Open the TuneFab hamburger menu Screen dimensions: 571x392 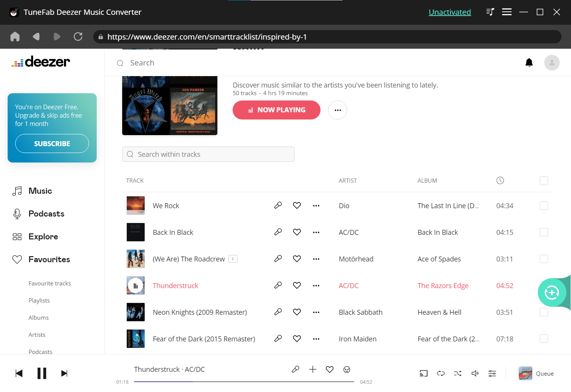[507, 12]
